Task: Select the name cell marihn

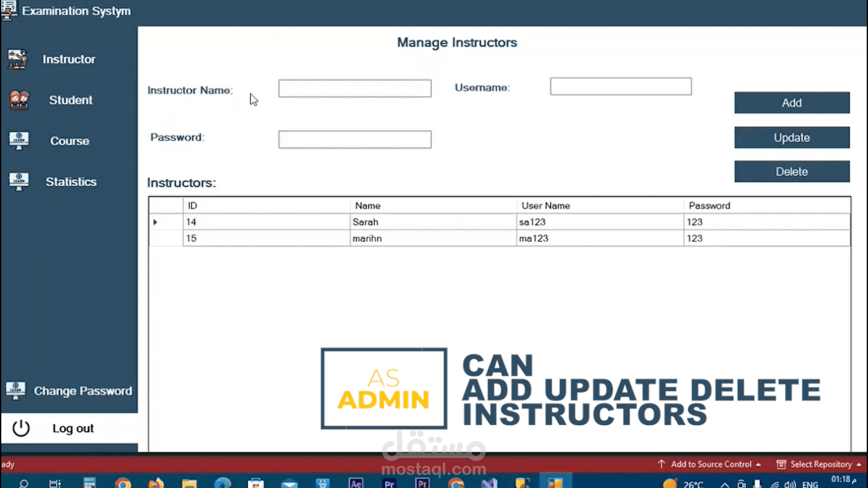Action: pos(433,238)
